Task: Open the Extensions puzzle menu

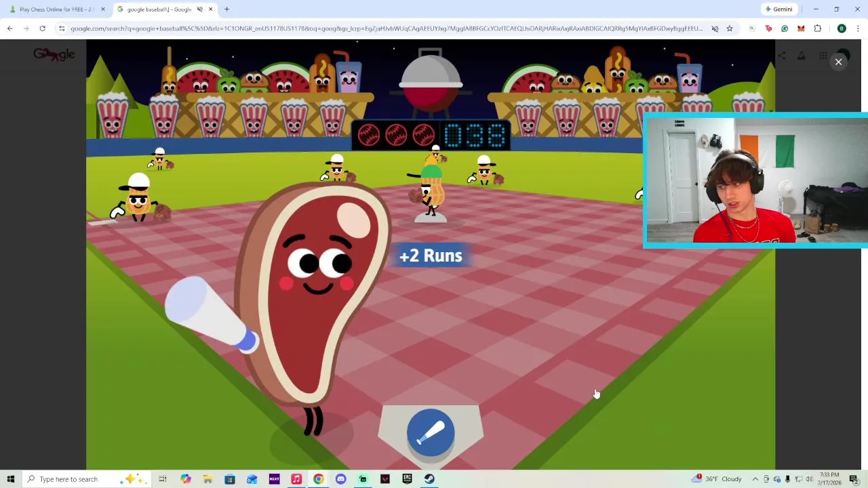Action: pyautogui.click(x=818, y=28)
